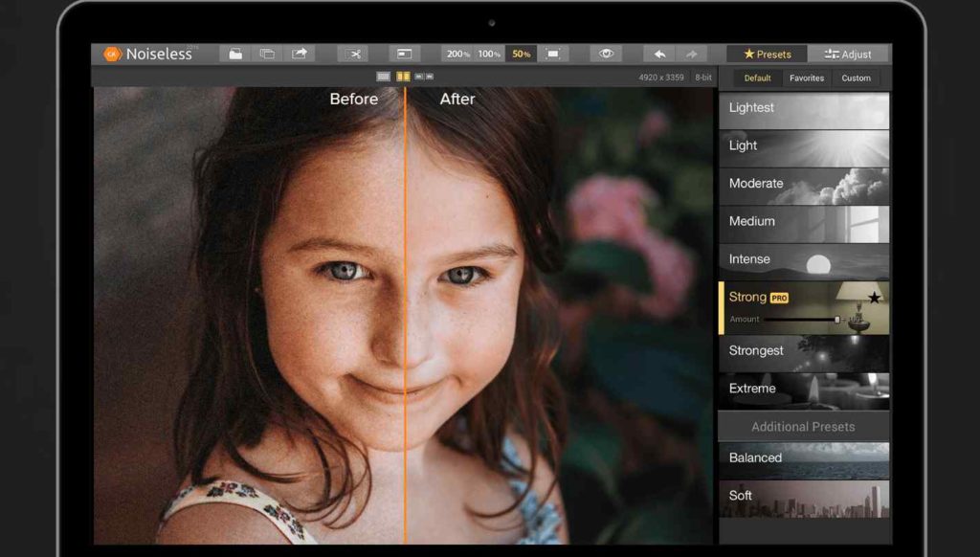Click the share/export arrow icon
980x557 pixels.
click(x=300, y=54)
